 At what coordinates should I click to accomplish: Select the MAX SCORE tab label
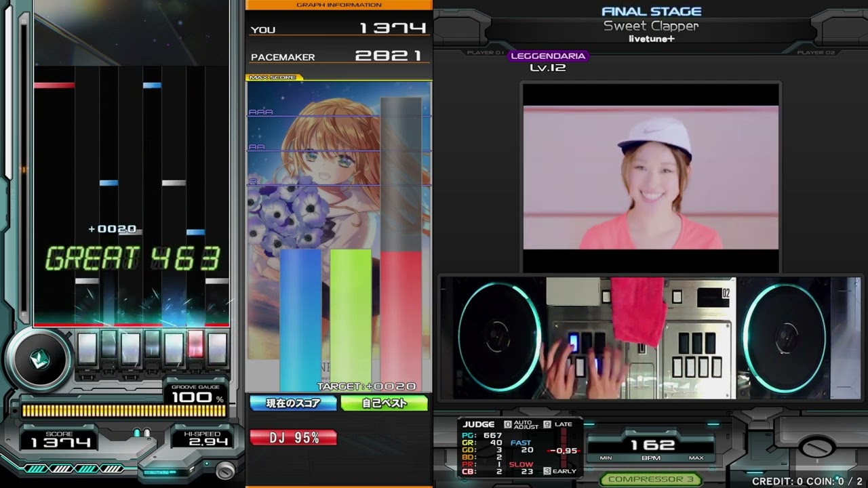click(273, 78)
